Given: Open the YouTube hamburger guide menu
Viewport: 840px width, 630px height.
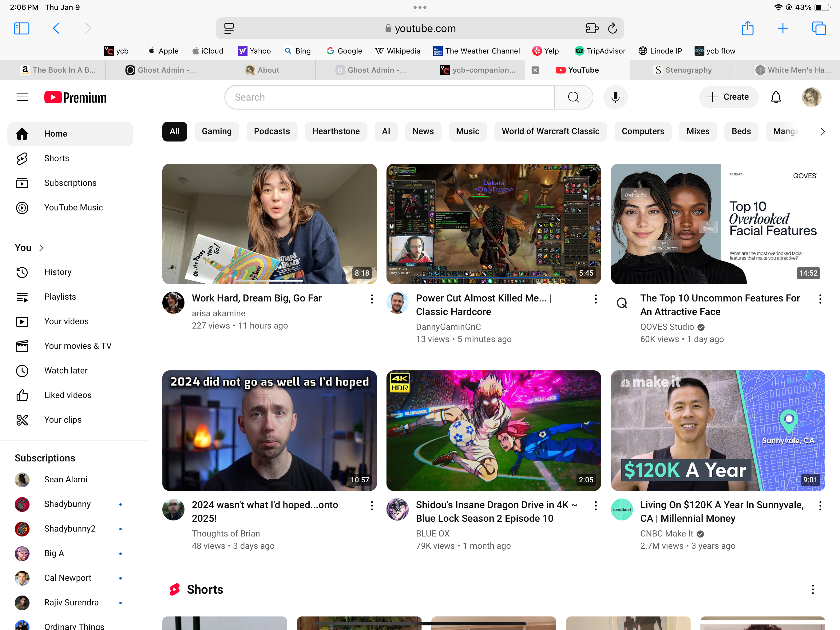Looking at the screenshot, I should point(22,97).
